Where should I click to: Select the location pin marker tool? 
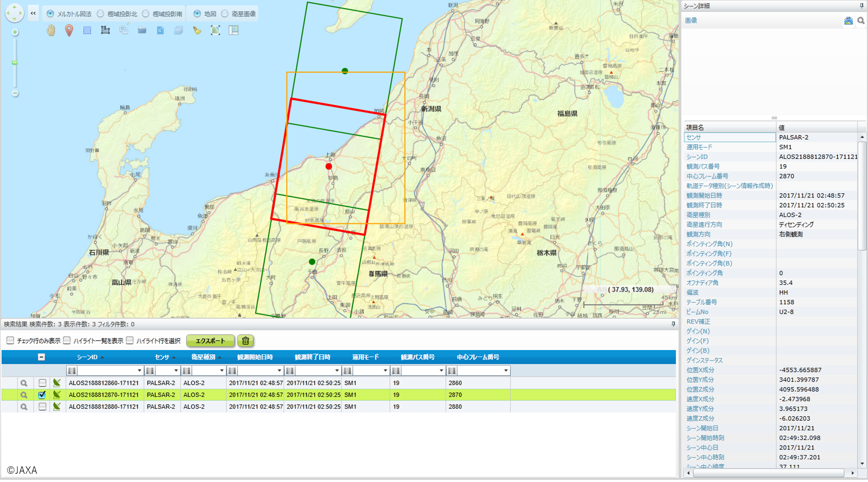pos(69,30)
